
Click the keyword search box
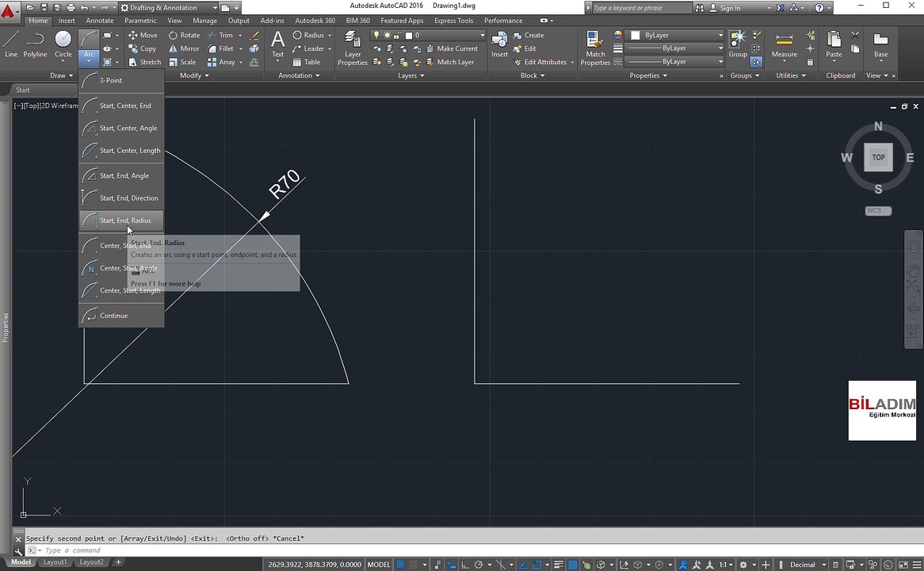point(641,8)
